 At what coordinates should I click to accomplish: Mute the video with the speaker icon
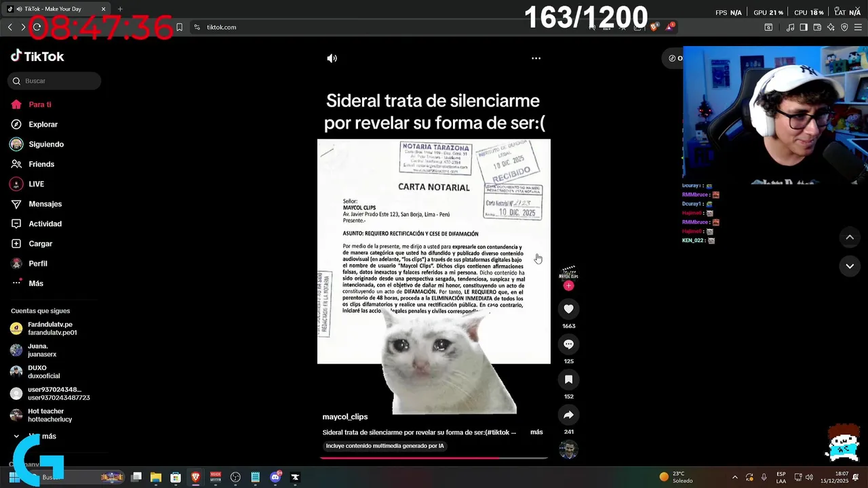tap(332, 58)
